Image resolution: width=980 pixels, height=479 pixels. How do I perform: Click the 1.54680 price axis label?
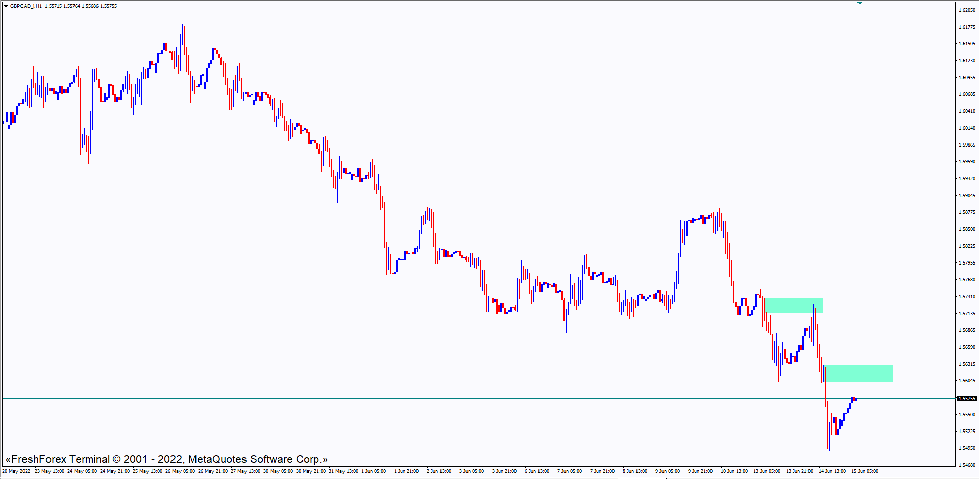coord(967,465)
